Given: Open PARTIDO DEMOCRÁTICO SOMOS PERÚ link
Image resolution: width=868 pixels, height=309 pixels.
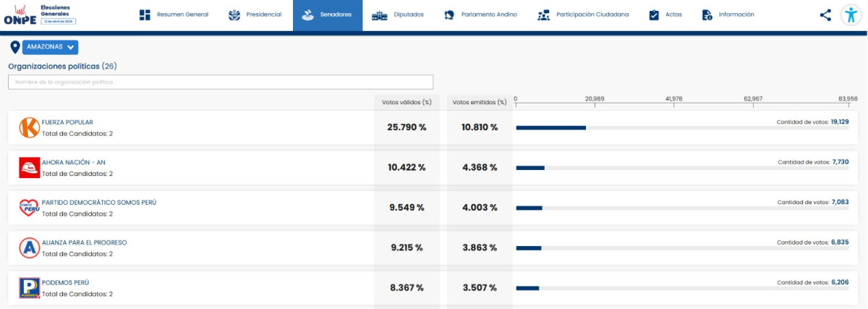Looking at the screenshot, I should coord(99,203).
